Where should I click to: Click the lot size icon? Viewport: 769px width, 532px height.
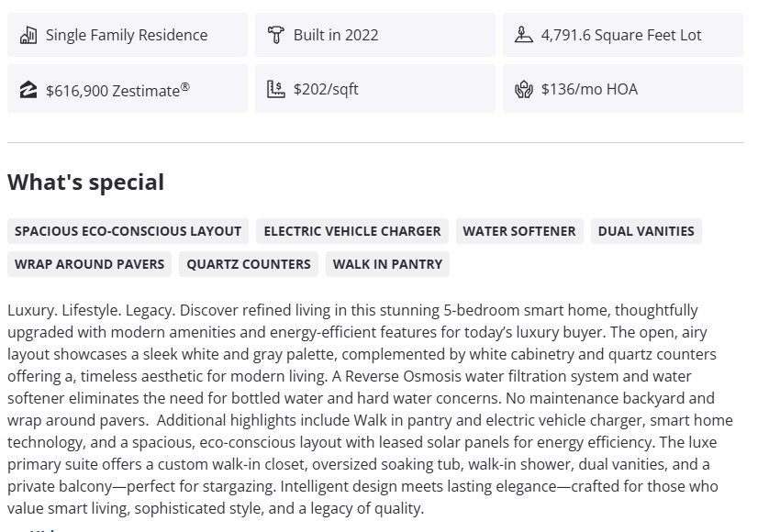(x=524, y=35)
